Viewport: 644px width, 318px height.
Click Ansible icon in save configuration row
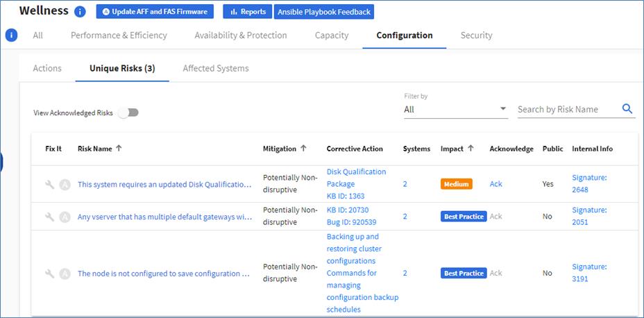pyautogui.click(x=65, y=274)
